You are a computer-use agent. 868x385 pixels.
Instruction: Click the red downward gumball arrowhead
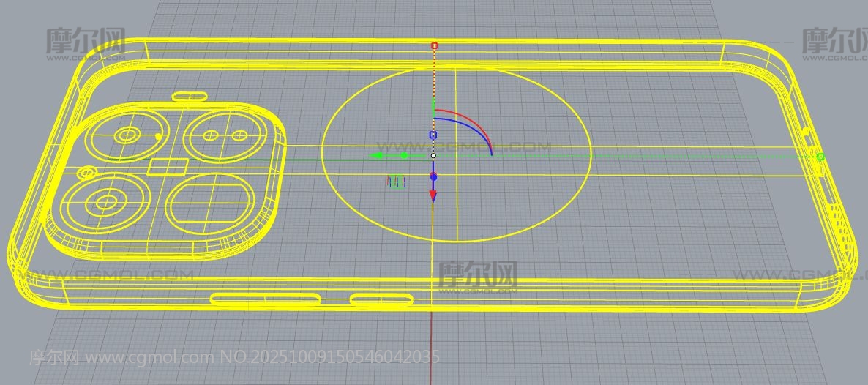[433, 195]
